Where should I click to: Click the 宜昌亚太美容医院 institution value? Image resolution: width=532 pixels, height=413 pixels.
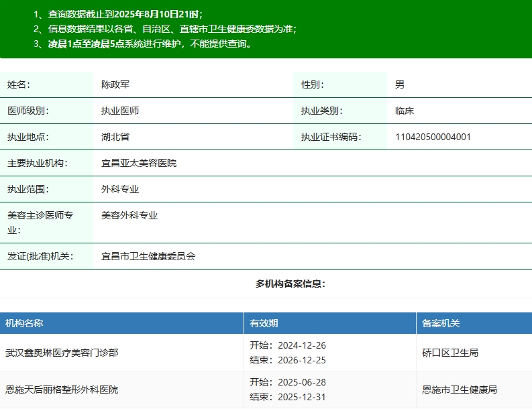pos(139,163)
